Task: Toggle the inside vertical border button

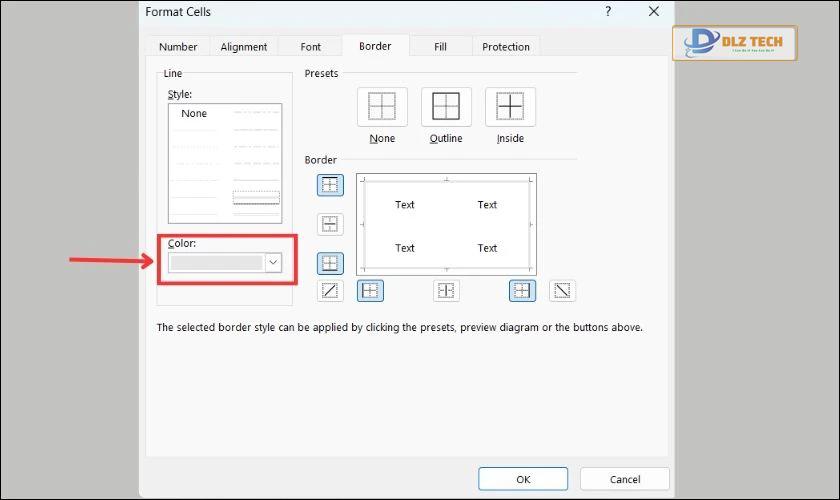Action: 446,290
